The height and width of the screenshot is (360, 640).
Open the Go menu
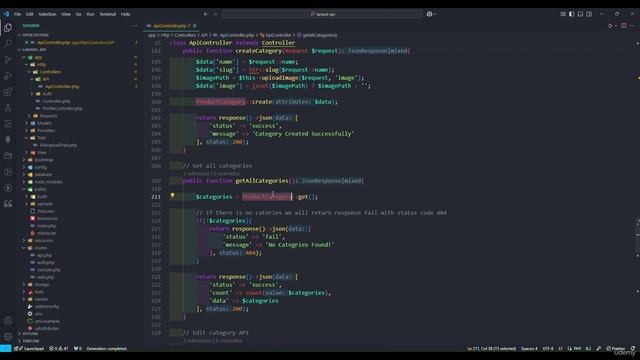point(78,14)
